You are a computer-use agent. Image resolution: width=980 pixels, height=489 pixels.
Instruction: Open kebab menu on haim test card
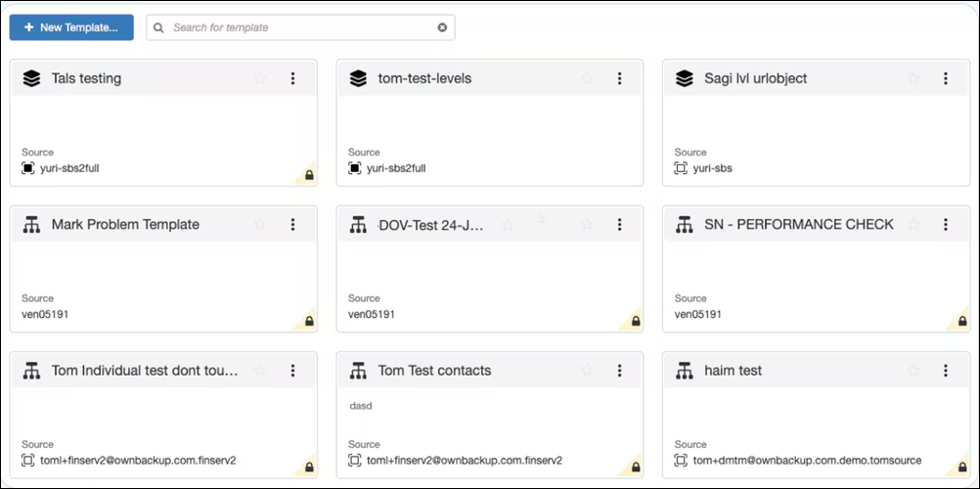tap(946, 371)
